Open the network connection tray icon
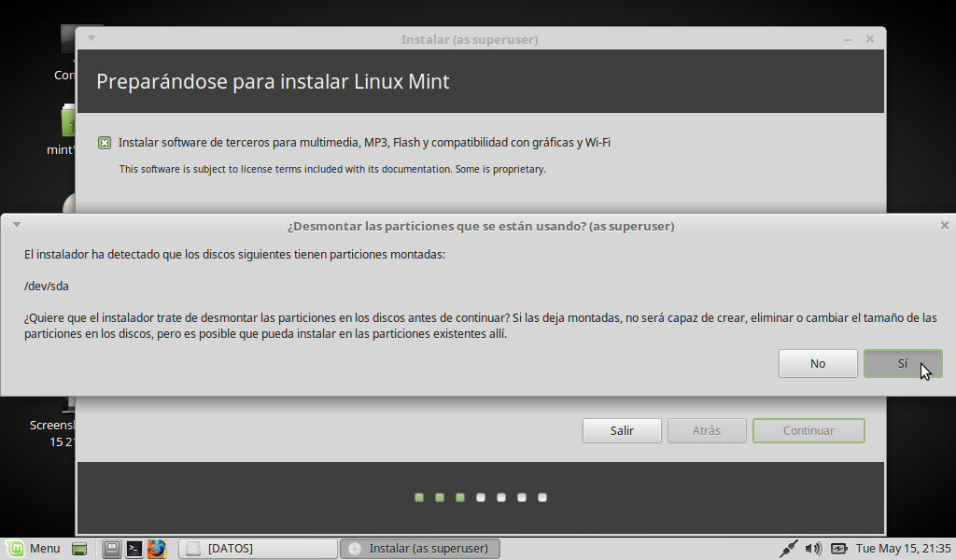The width and height of the screenshot is (956, 560). 788,549
